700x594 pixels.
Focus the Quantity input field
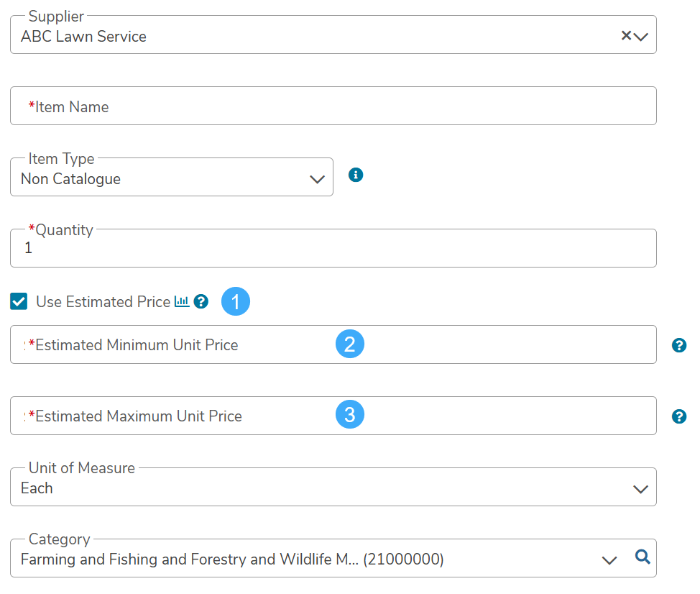(x=333, y=249)
